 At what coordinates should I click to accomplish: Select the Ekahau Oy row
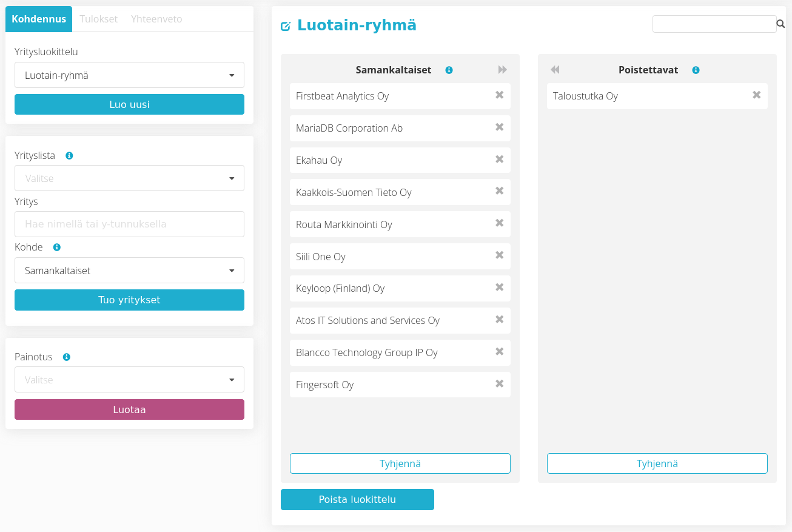pyautogui.click(x=400, y=160)
